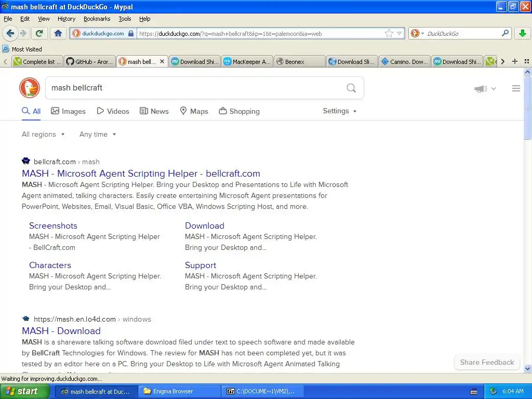
Task: Switch to Videos results
Action: point(113,111)
